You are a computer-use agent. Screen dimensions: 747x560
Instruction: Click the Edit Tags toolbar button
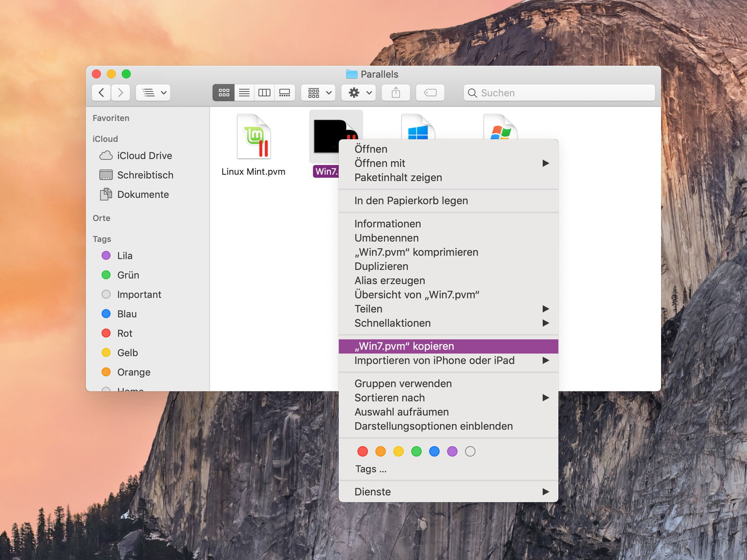coord(430,92)
